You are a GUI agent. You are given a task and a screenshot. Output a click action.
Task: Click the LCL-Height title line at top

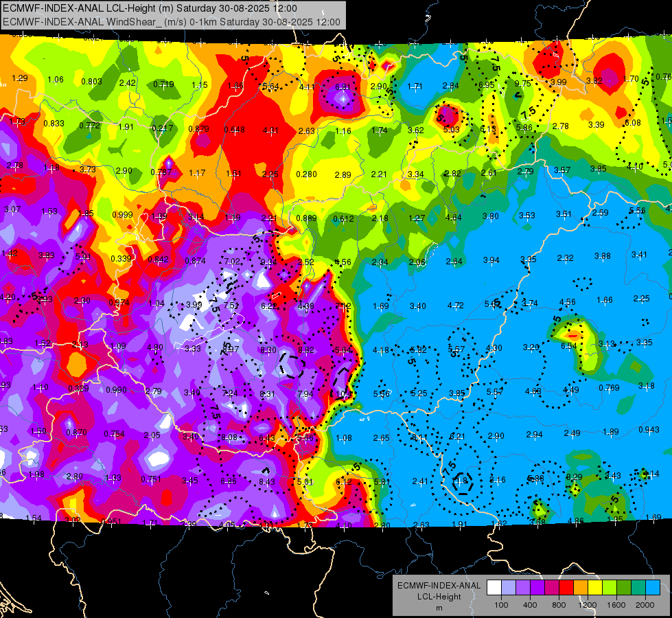pos(150,8)
